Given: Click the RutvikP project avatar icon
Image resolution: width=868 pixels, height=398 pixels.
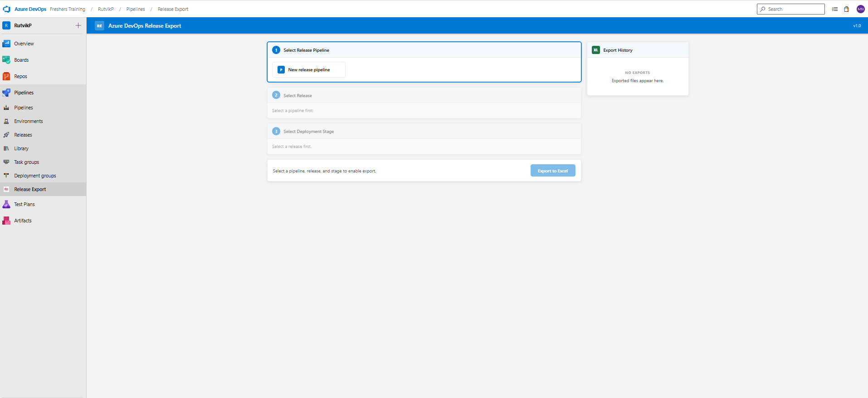Looking at the screenshot, I should [x=6, y=25].
